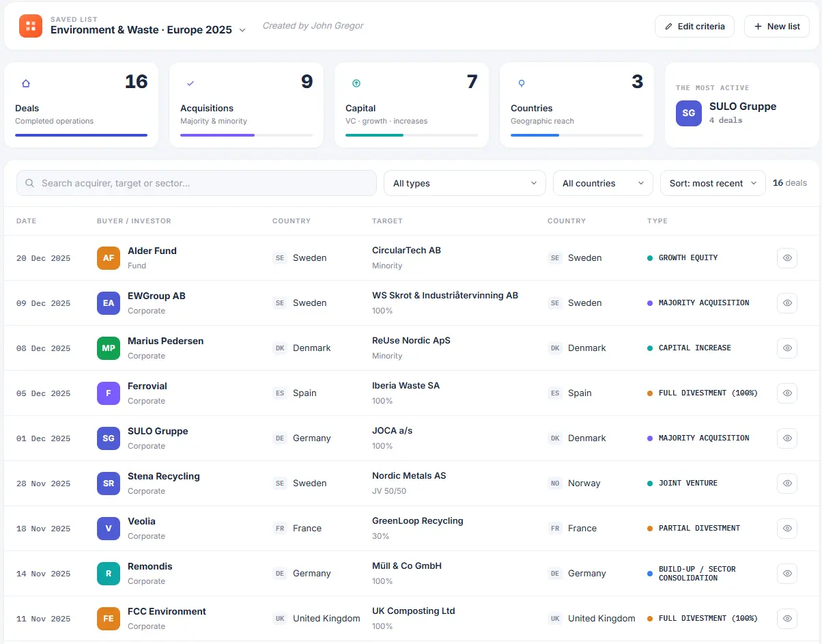Focus the search acquirer, target or sector field
Viewport: 822px width, 644px height.
(x=197, y=183)
